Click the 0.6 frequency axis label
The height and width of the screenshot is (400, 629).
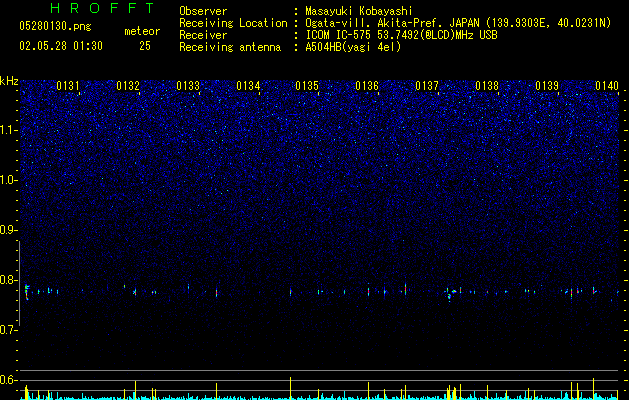point(9,380)
